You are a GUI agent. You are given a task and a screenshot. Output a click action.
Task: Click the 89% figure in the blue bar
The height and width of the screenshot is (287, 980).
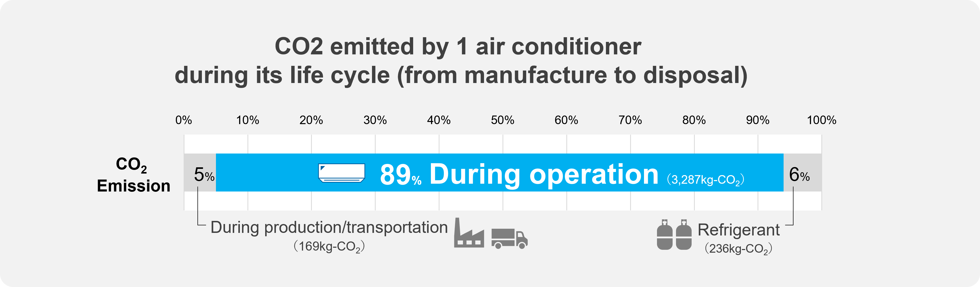(400, 175)
